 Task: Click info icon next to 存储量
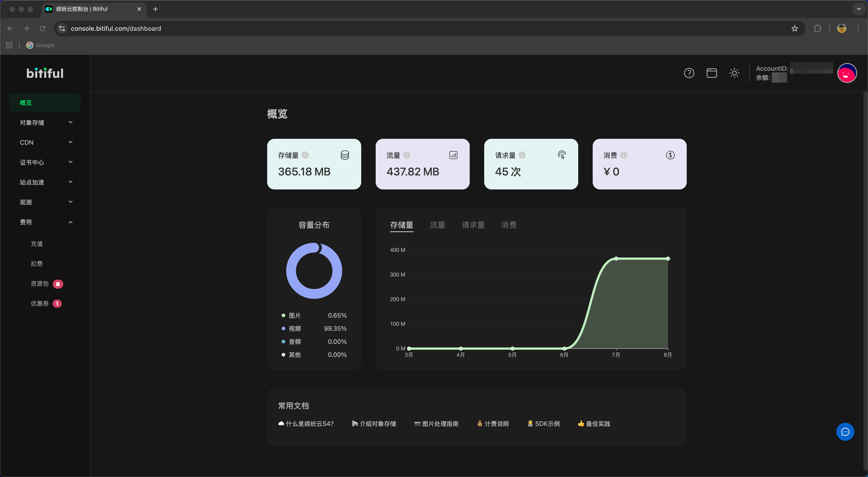click(305, 155)
